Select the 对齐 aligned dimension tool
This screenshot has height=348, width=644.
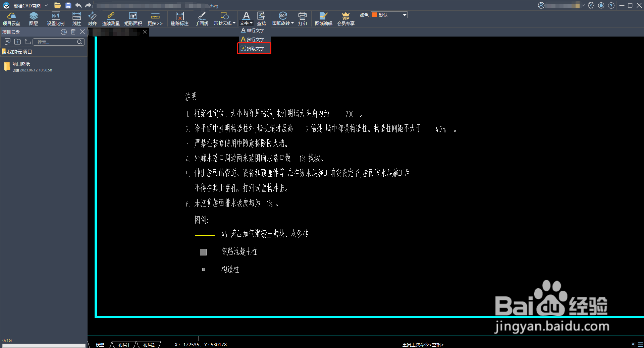point(92,19)
